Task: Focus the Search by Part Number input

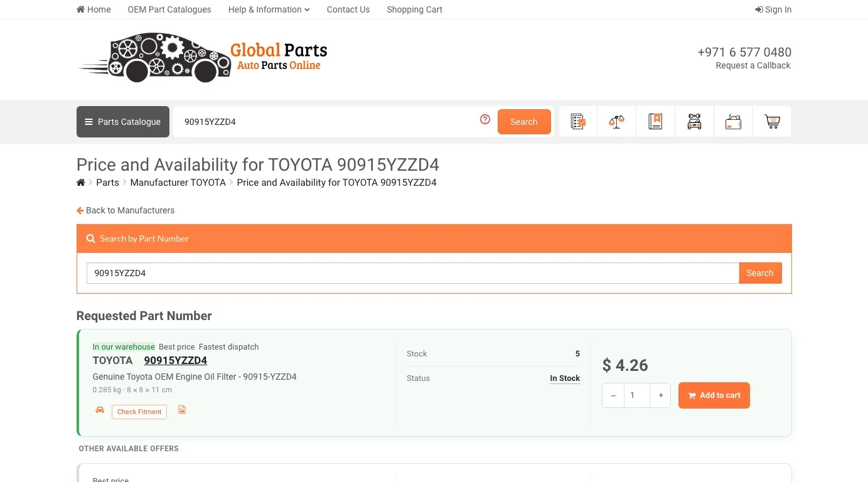Action: pos(412,273)
